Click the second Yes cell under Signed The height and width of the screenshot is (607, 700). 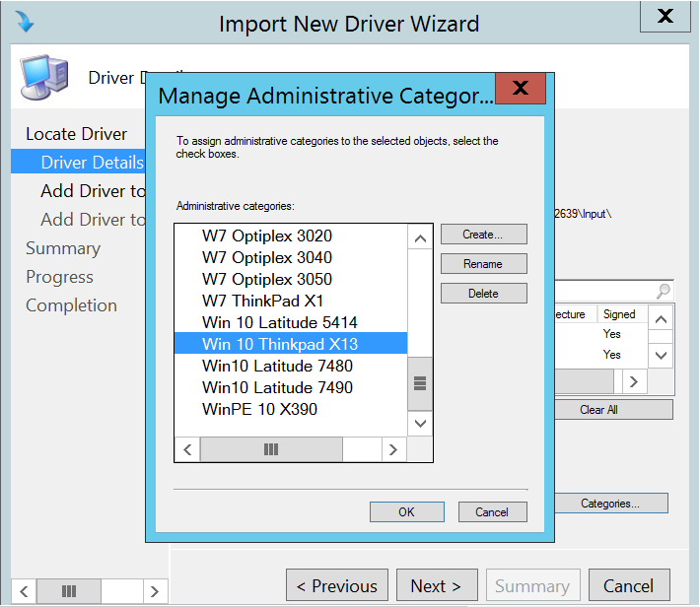(611, 355)
